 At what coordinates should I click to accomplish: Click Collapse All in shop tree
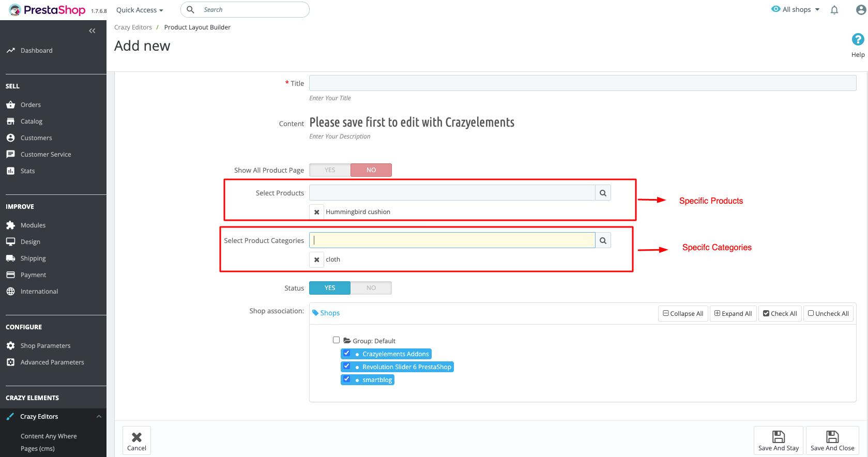[683, 314]
